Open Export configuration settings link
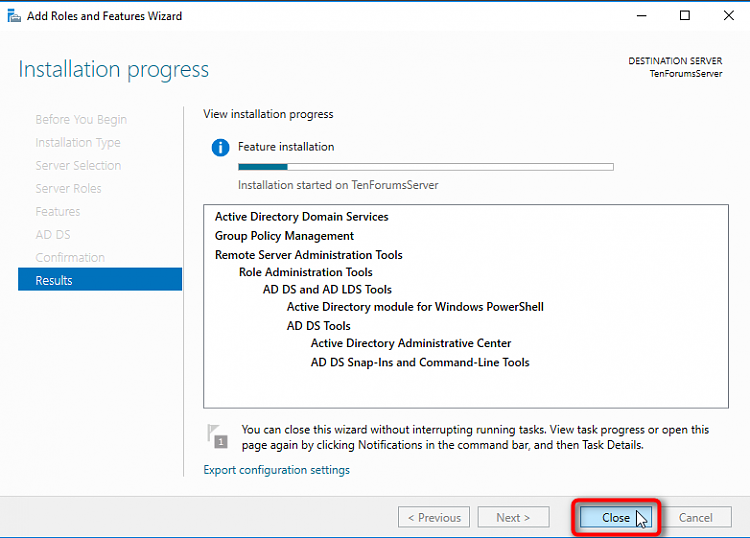The width and height of the screenshot is (750, 538). pos(276,470)
